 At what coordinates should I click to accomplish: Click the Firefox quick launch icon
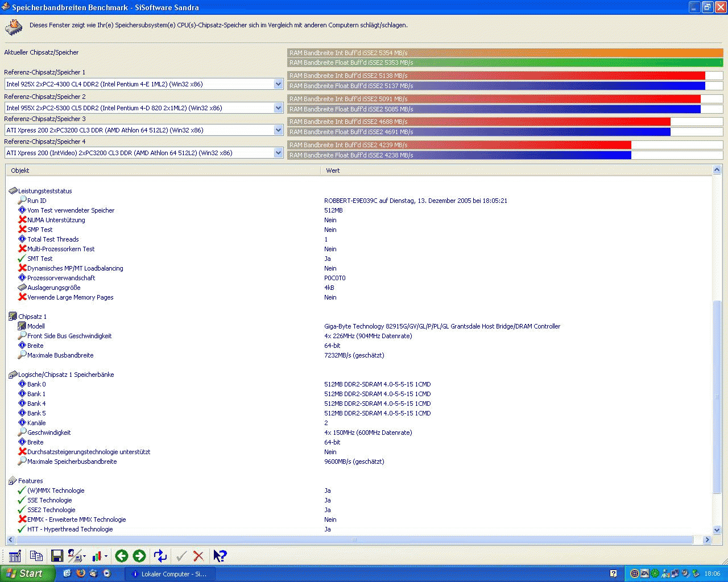click(x=80, y=573)
